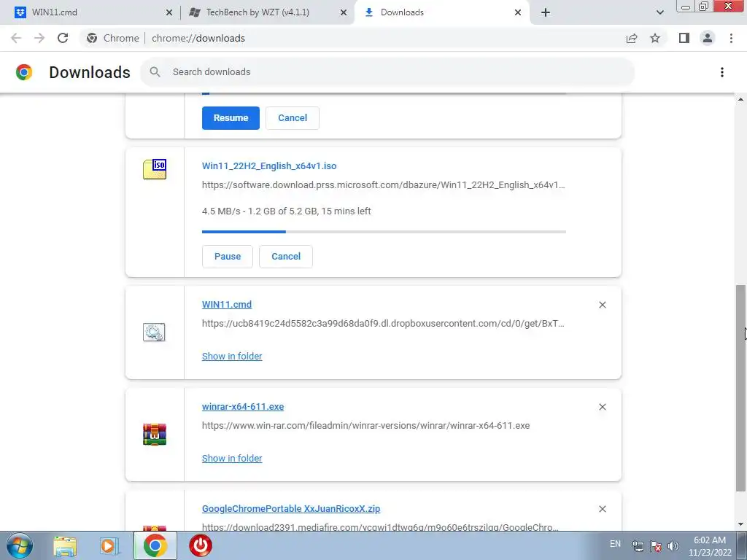Viewport: 747px width, 560px height.
Task: Click the browser forward arrow
Action: 39,38
